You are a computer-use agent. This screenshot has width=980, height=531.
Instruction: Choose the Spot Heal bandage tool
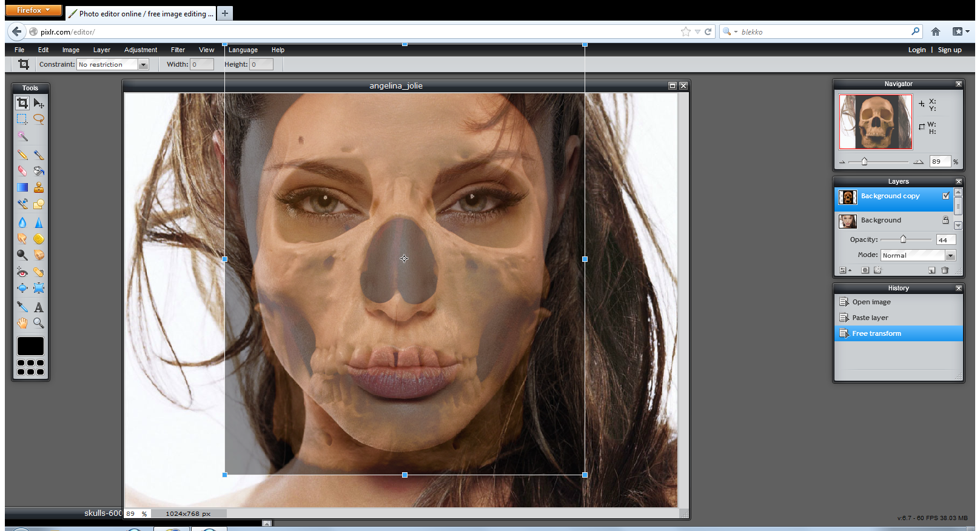click(39, 272)
